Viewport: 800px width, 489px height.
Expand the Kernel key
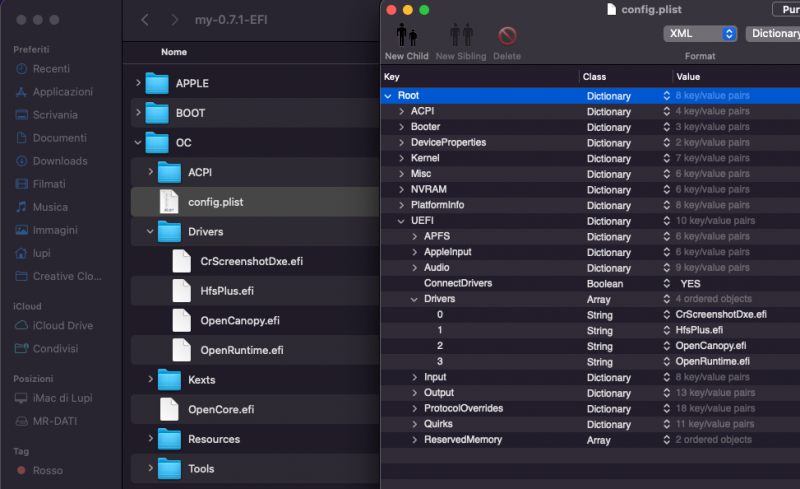[x=402, y=158]
